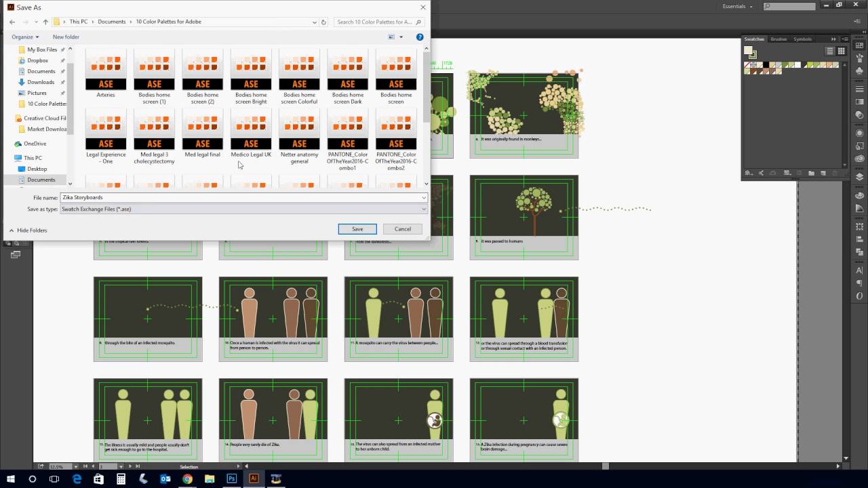Open the Gradient panel dock icon

pos(860,102)
